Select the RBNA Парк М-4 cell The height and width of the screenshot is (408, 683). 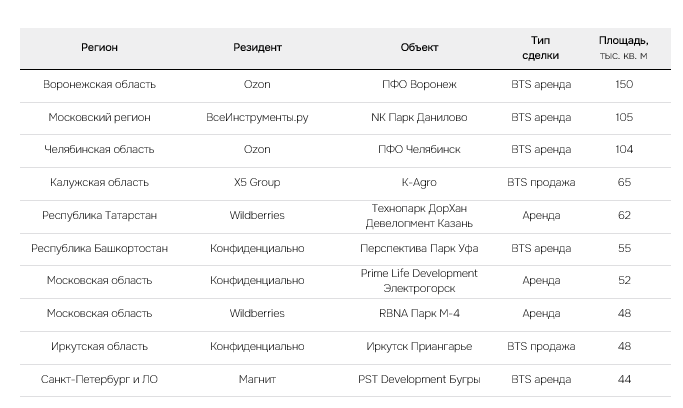pyautogui.click(x=419, y=313)
